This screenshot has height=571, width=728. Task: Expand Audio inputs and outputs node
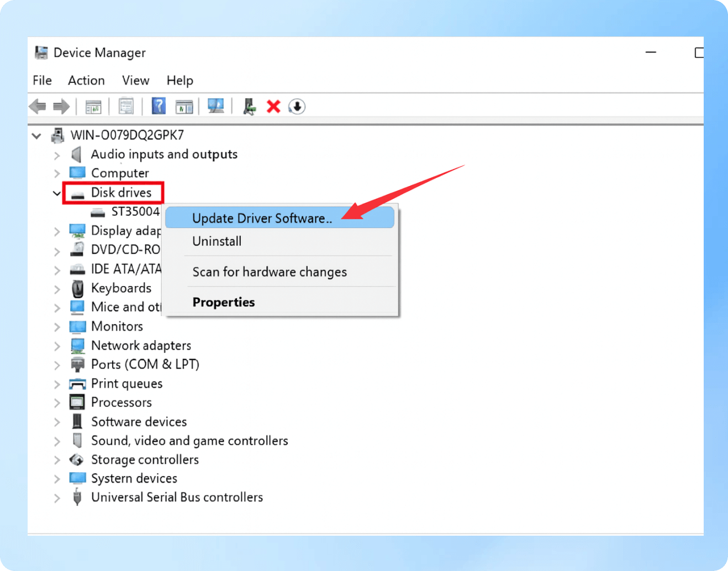coord(56,155)
